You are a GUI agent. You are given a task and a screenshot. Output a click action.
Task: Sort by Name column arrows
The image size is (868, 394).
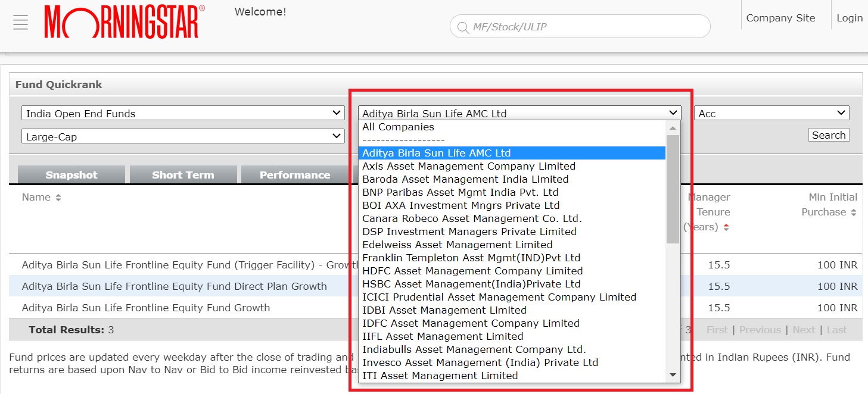[58, 198]
